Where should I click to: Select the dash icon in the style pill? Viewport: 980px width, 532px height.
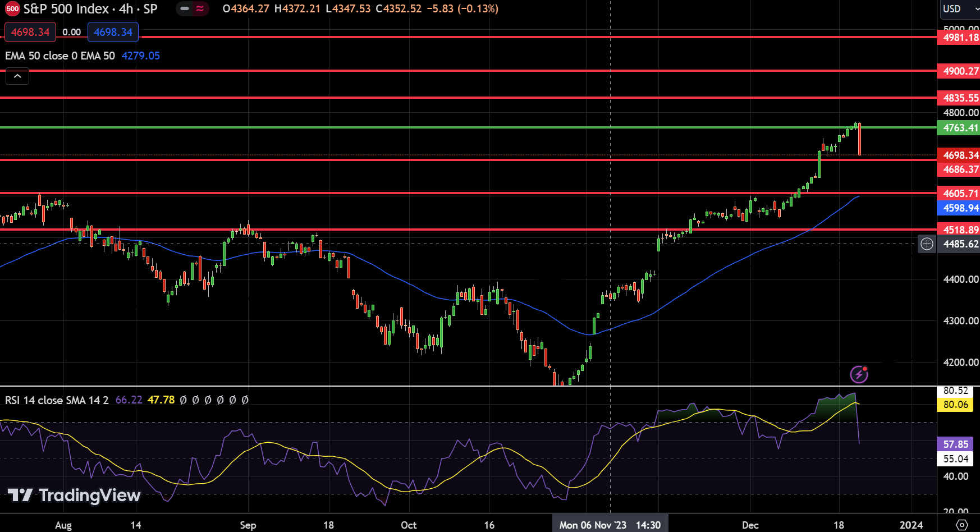(184, 9)
